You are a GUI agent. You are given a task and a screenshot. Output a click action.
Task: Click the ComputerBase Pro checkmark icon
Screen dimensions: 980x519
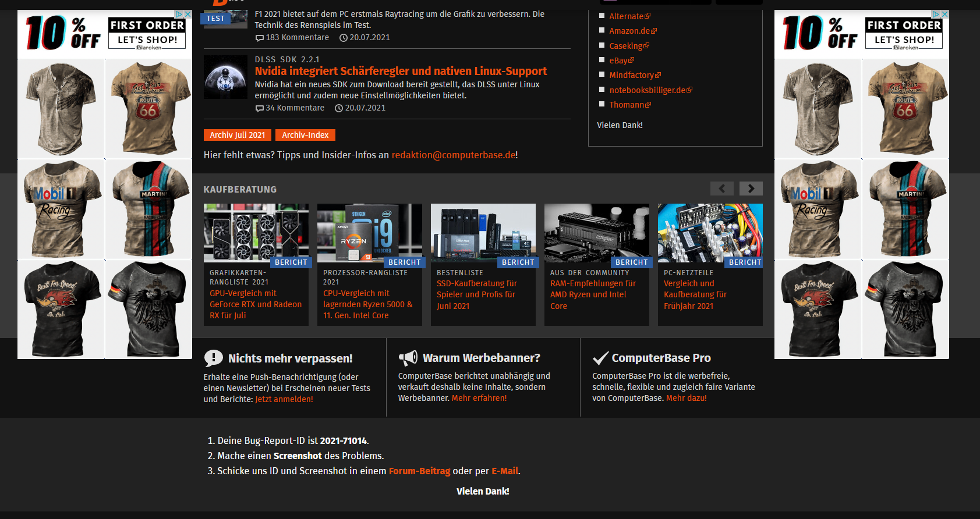click(600, 358)
